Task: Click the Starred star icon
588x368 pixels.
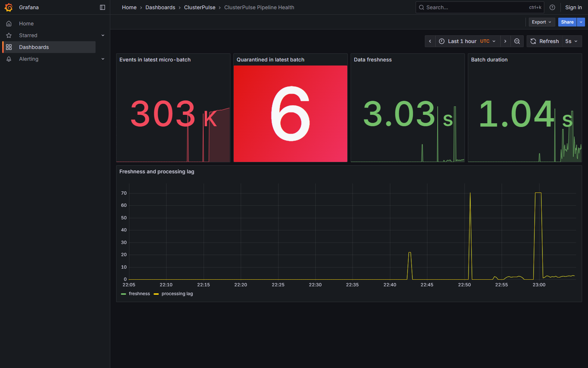Action: [x=9, y=35]
